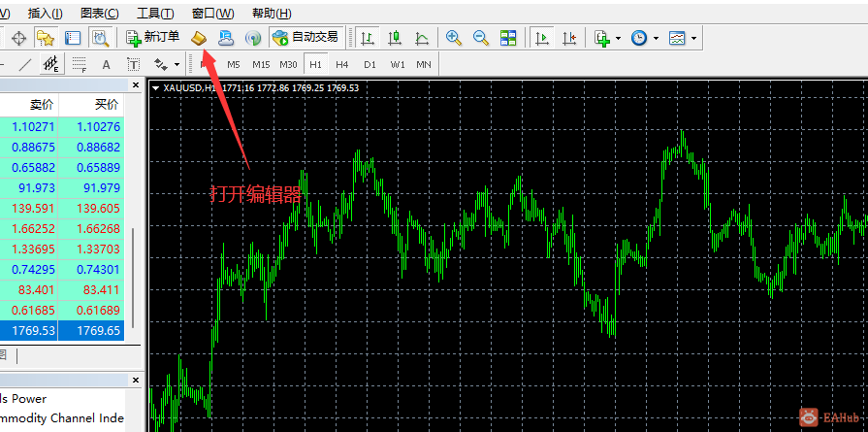Click the 1769.65 ask price cell
This screenshot has width=868, height=432.
pos(91,331)
